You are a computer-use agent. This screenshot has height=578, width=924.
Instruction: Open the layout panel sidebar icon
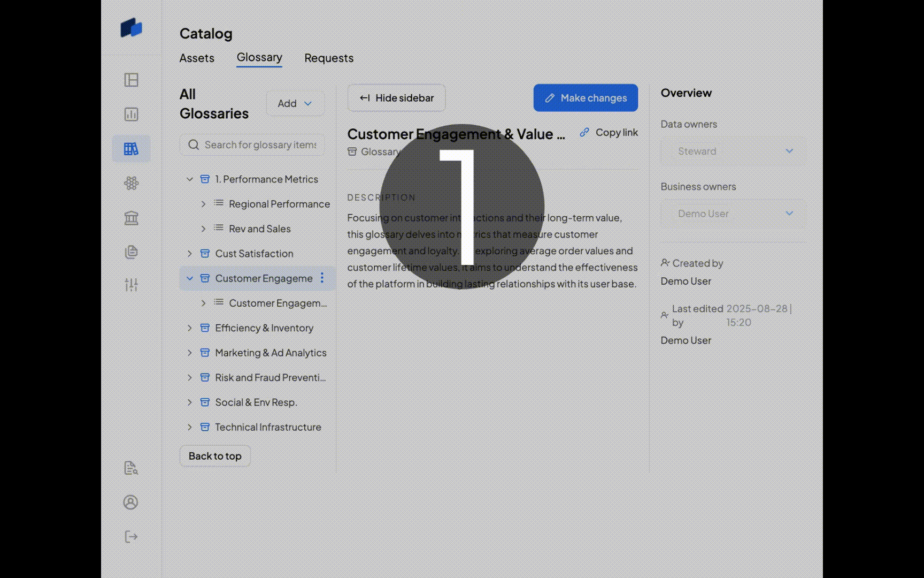click(x=131, y=80)
